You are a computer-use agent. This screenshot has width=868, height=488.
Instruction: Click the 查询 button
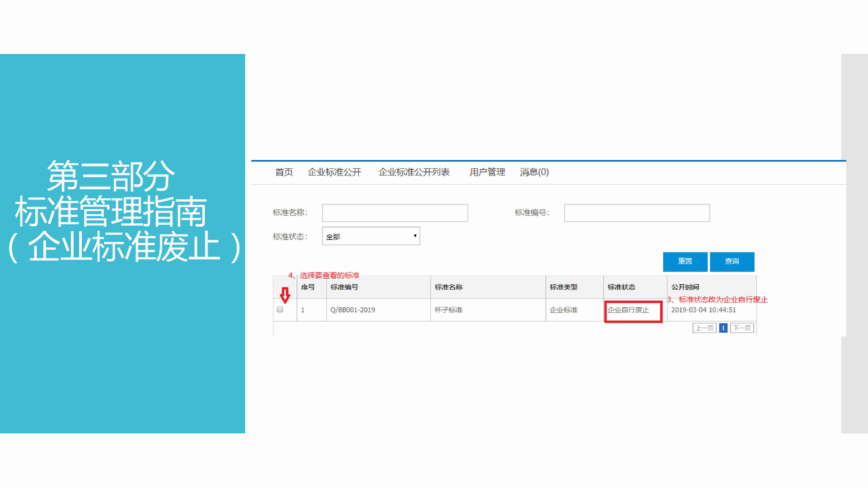732,262
